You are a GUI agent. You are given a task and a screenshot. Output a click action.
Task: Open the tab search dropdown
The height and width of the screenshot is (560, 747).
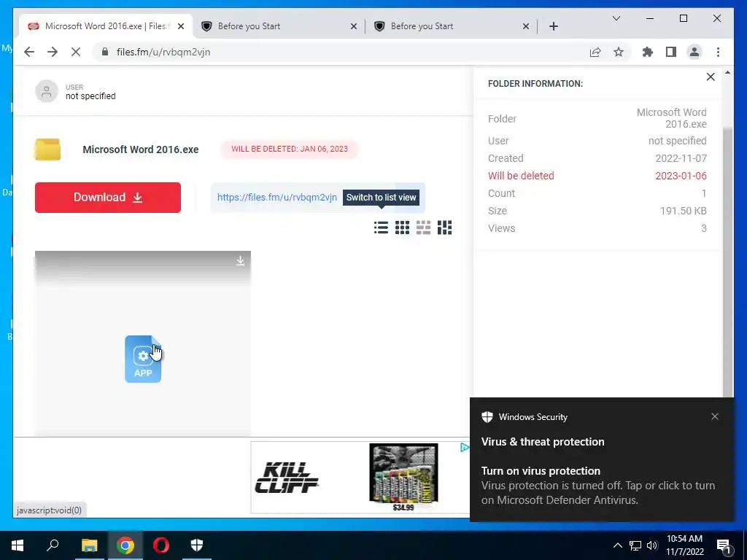(616, 18)
